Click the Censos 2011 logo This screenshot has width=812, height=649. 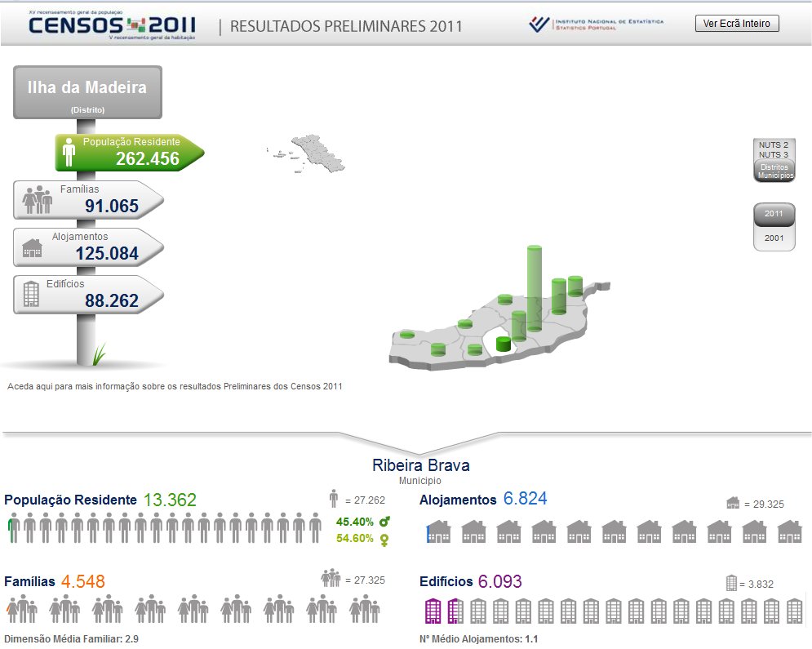[112, 25]
